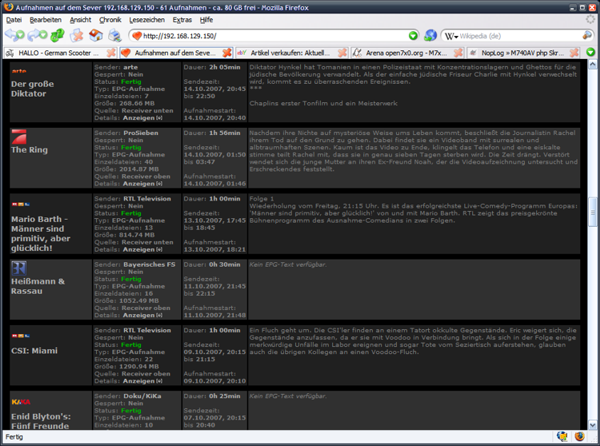Close the HALLO - German Scooter tab
Screen dimensions: 600x446
tap(111, 53)
